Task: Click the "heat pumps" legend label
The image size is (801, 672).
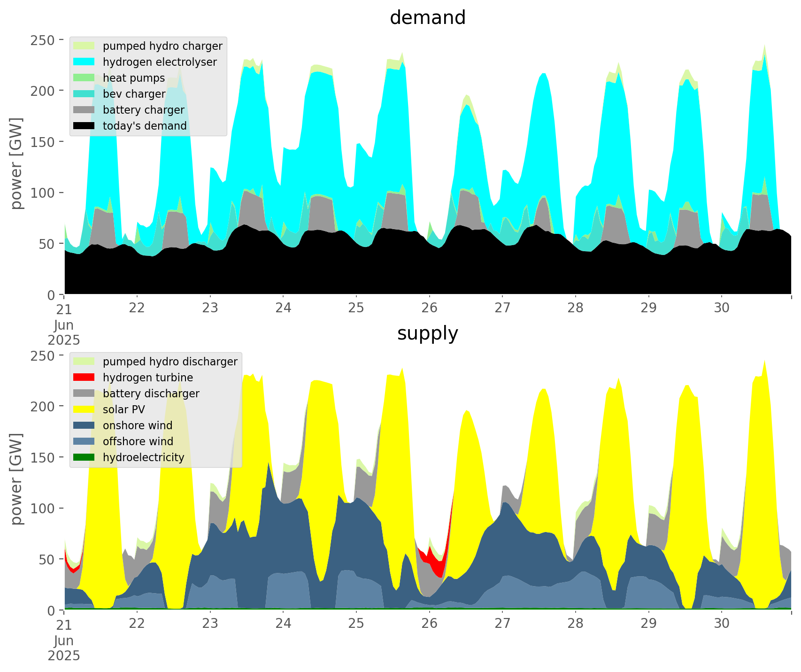Action: 134,78
